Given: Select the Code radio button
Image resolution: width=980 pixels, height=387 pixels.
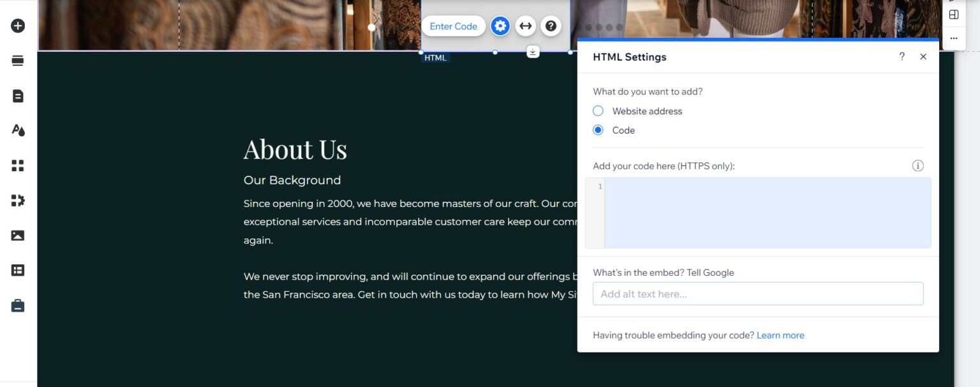Looking at the screenshot, I should (x=598, y=130).
